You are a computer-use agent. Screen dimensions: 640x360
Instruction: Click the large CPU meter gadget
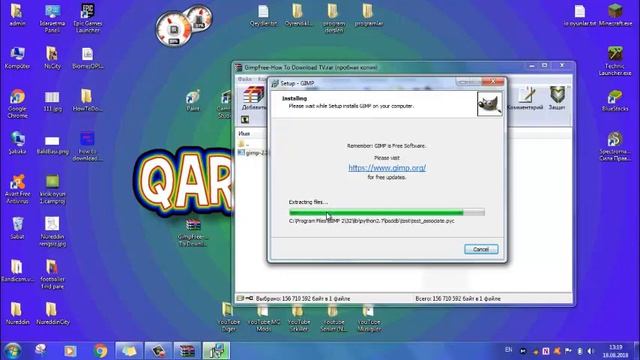point(174,29)
